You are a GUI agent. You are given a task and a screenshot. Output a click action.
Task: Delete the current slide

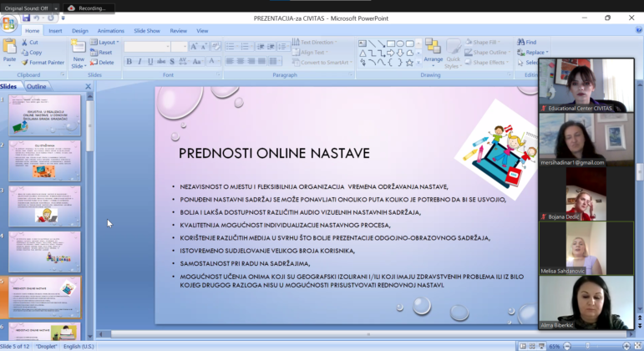point(102,63)
